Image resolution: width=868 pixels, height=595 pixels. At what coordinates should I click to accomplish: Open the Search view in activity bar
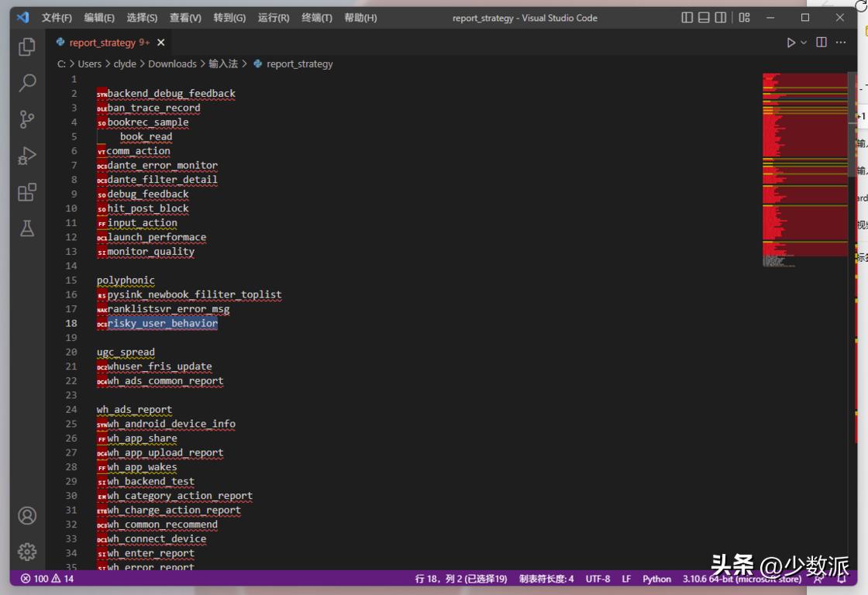[x=27, y=83]
